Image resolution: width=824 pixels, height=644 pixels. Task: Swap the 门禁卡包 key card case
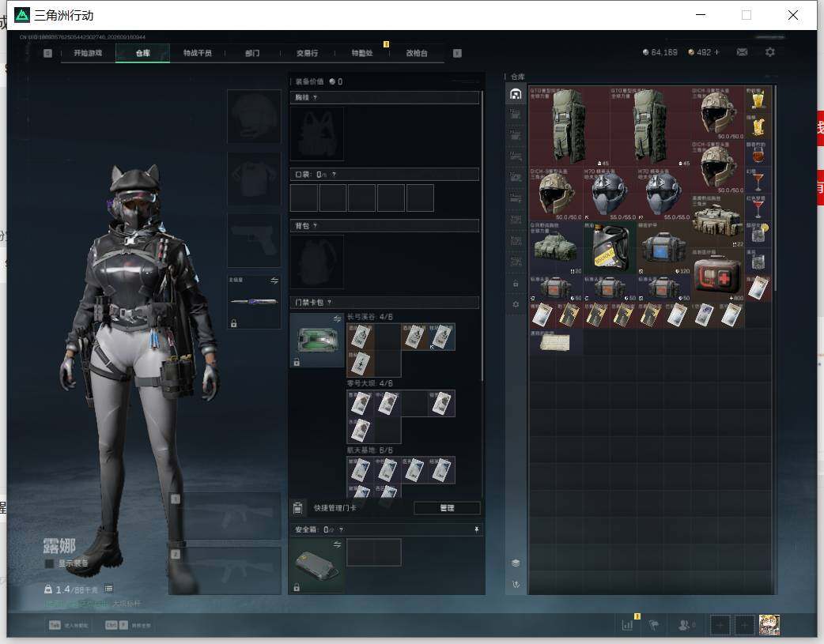tap(337, 319)
